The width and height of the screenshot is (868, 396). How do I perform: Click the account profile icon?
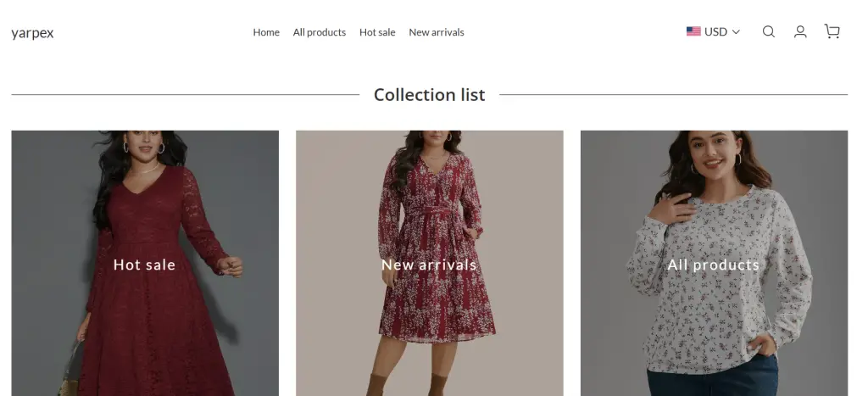click(x=800, y=32)
